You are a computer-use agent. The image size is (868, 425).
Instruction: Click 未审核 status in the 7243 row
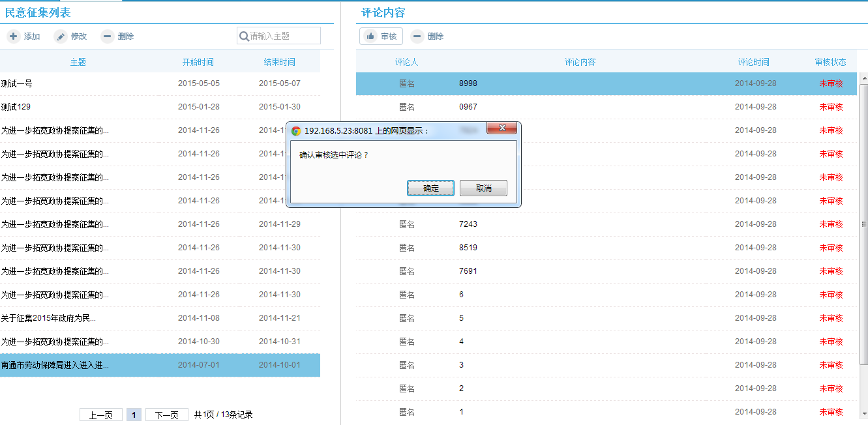(831, 224)
